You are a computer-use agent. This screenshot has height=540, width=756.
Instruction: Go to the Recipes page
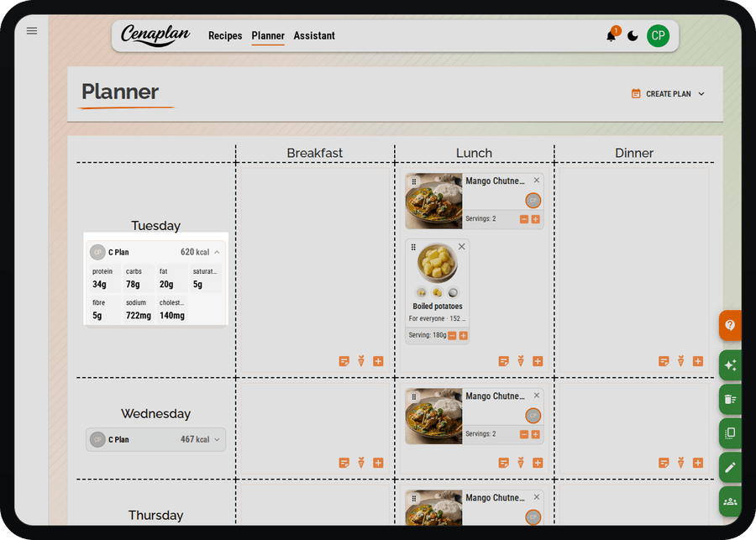coord(225,35)
